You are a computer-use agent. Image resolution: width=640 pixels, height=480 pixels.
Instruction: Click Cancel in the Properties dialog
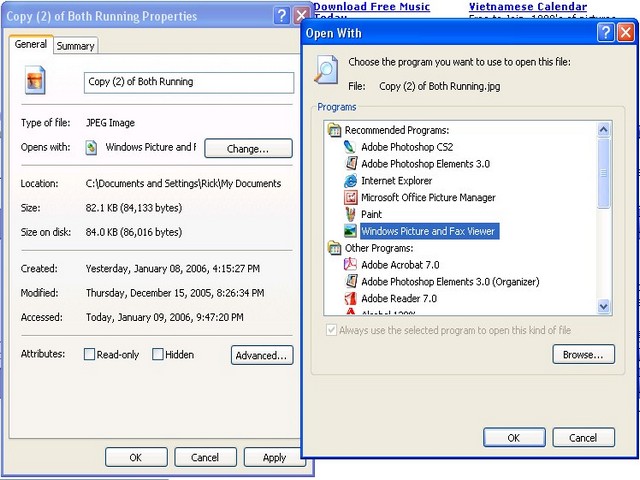point(205,457)
